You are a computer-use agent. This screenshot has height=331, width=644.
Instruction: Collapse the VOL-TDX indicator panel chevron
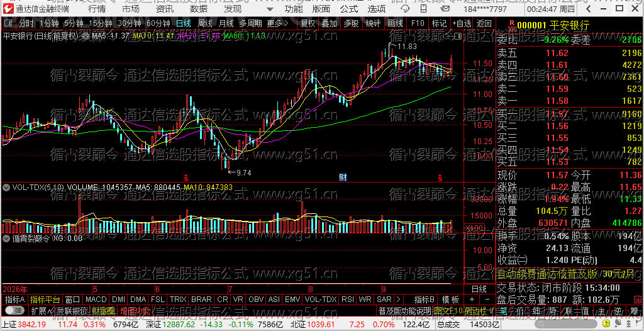click(6, 187)
